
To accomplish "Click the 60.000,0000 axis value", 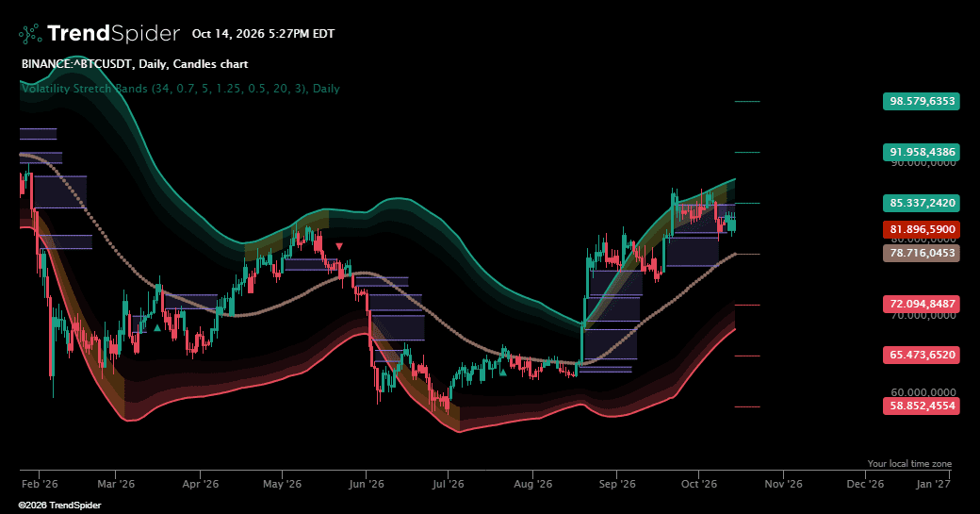I will coord(923,392).
